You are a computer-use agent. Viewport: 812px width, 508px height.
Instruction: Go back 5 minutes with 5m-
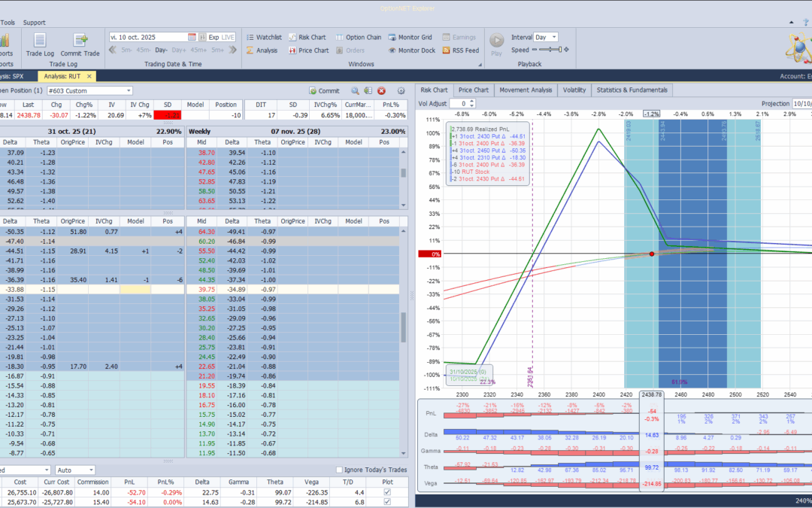coord(127,50)
